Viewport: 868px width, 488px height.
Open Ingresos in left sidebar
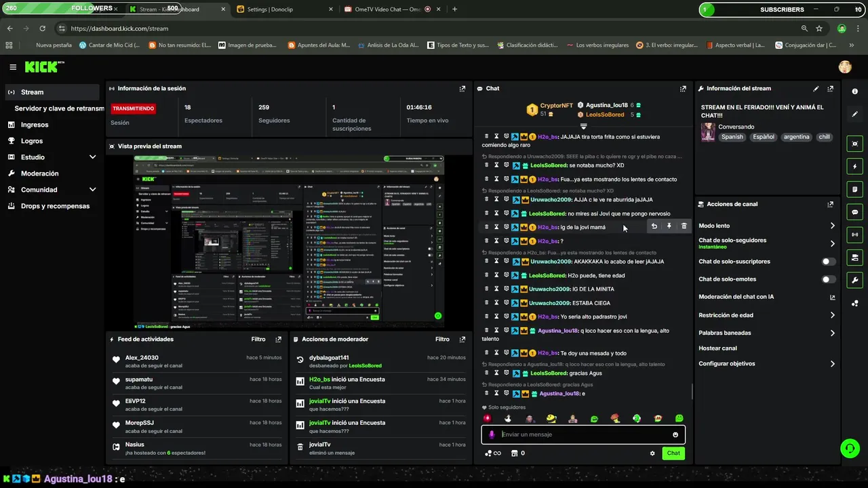(35, 125)
